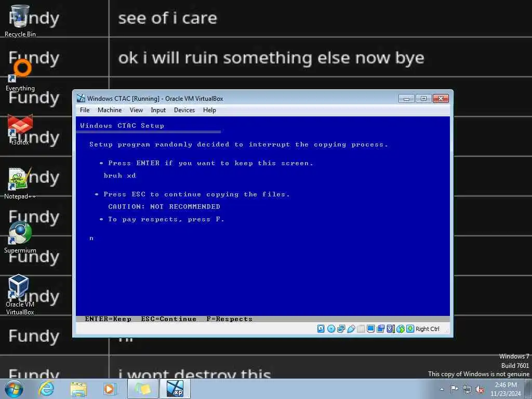Open the Machine menu in VirtualBox
Image resolution: width=532 pixels, height=399 pixels.
[110, 110]
